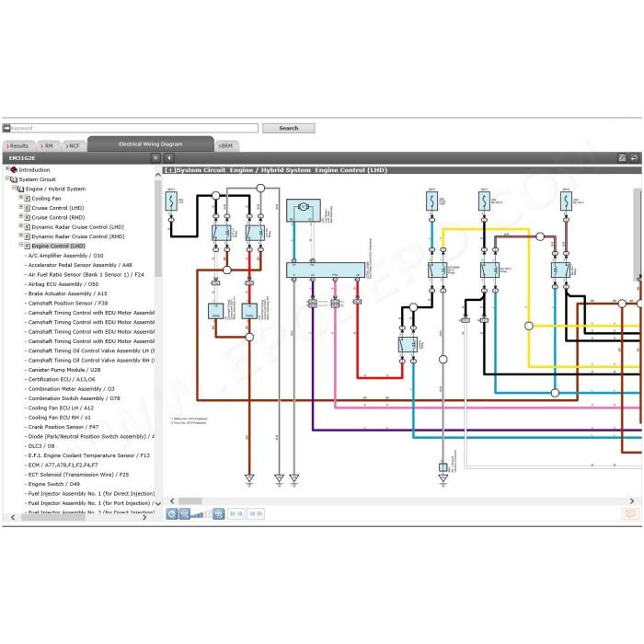Select DLC3 / O8 in the tree

pos(41,445)
